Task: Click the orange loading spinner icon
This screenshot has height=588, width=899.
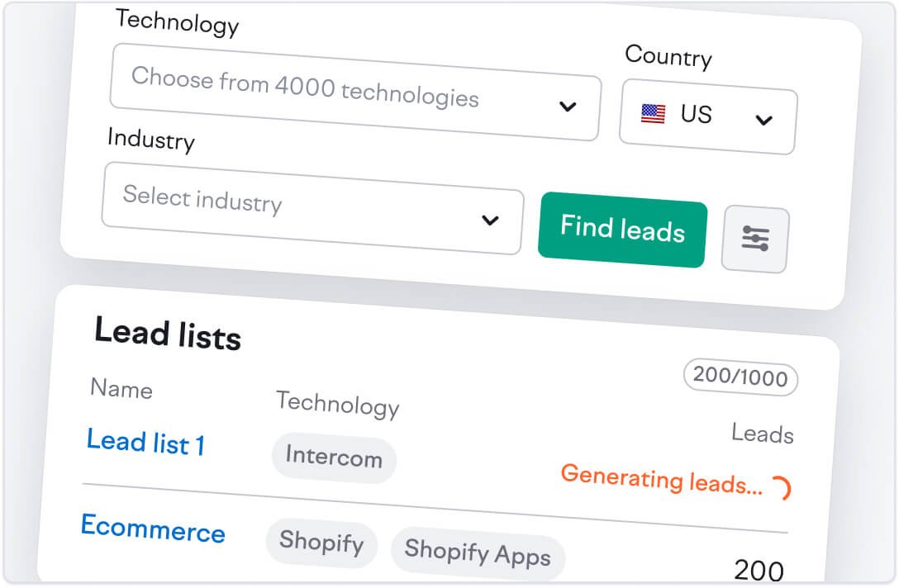Action: (781, 488)
